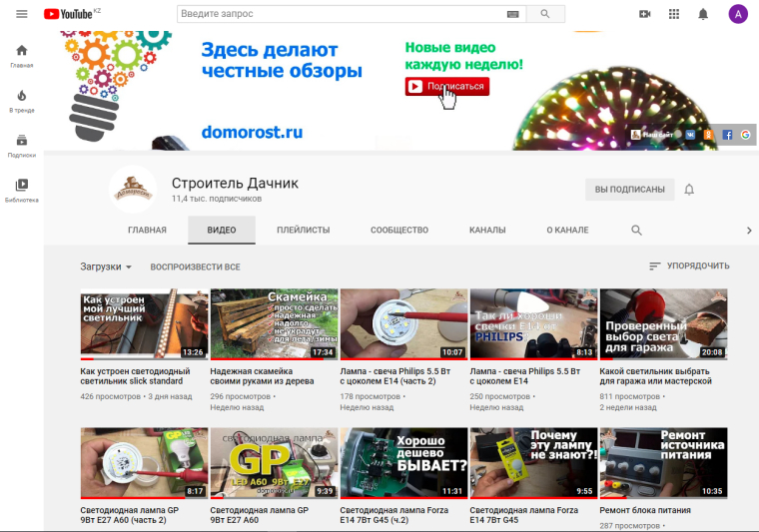The width and height of the screenshot is (759, 532).
Task: Click the create video camera icon
Action: (644, 14)
